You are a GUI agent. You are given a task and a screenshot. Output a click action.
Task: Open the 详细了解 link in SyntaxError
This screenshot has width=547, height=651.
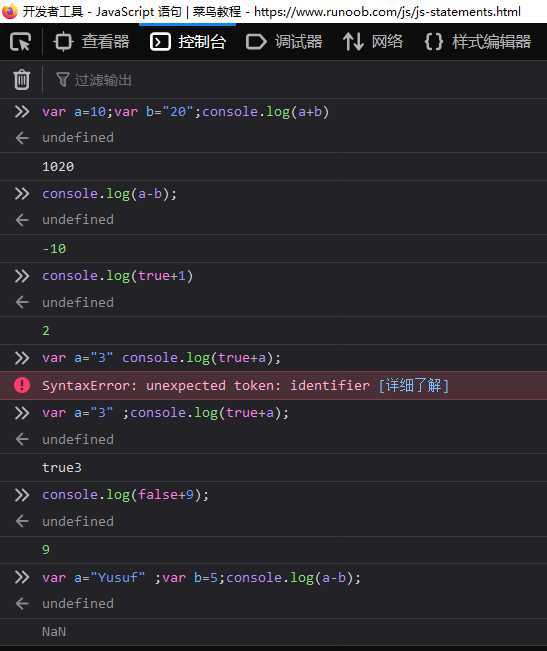point(413,386)
